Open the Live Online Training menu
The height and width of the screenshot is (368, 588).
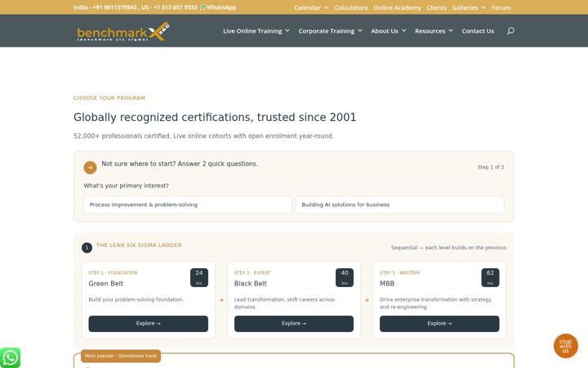(x=256, y=31)
